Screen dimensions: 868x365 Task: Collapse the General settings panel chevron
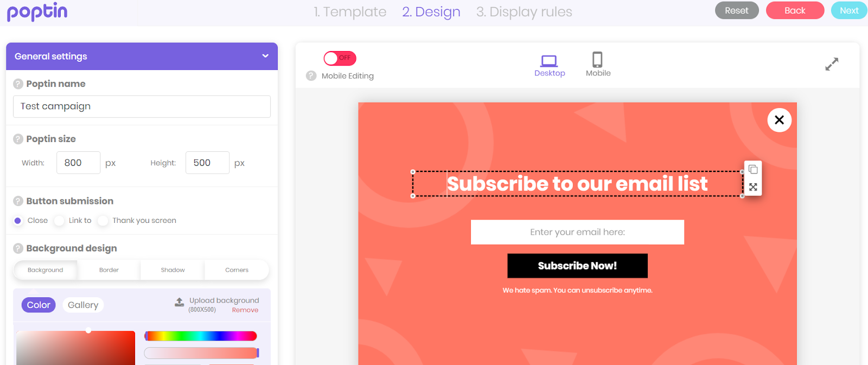click(x=265, y=56)
